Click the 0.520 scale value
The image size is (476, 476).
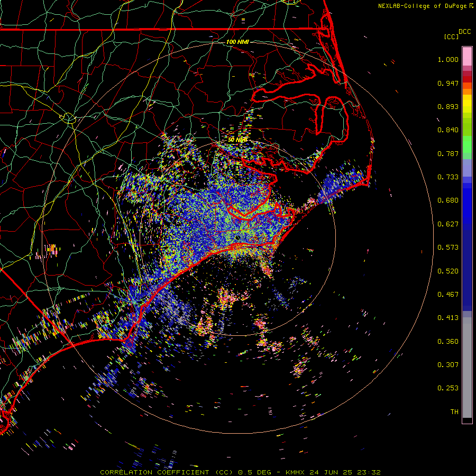click(448, 271)
